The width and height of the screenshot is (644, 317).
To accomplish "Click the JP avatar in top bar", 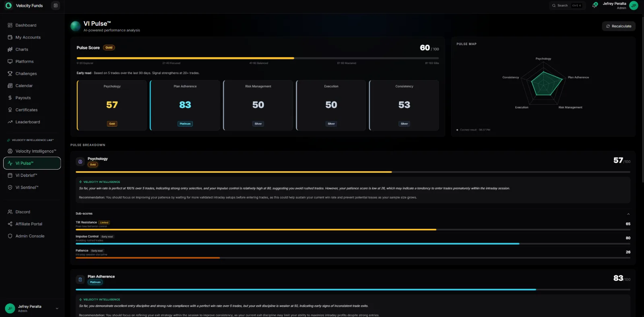I will pos(634,6).
